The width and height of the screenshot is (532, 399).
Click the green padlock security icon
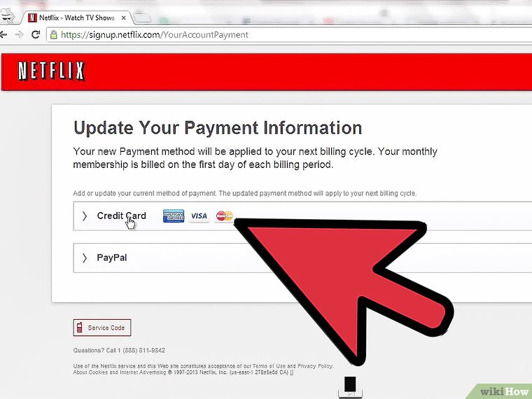(54, 34)
